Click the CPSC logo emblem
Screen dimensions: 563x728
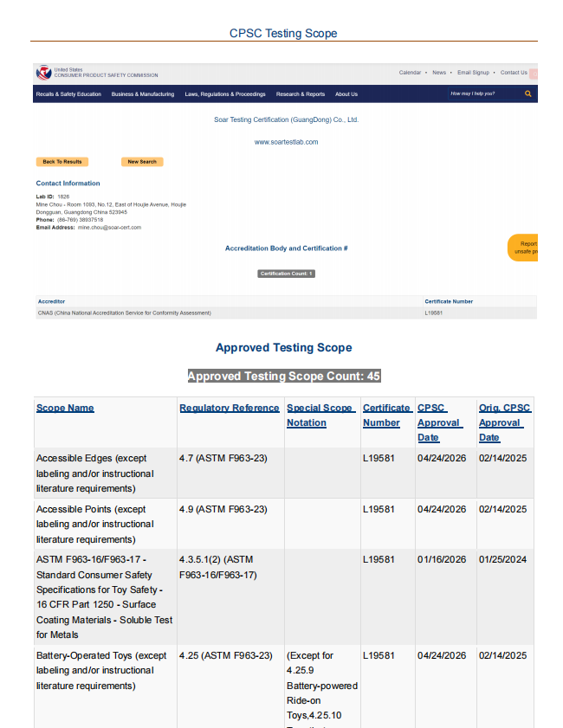point(43,73)
